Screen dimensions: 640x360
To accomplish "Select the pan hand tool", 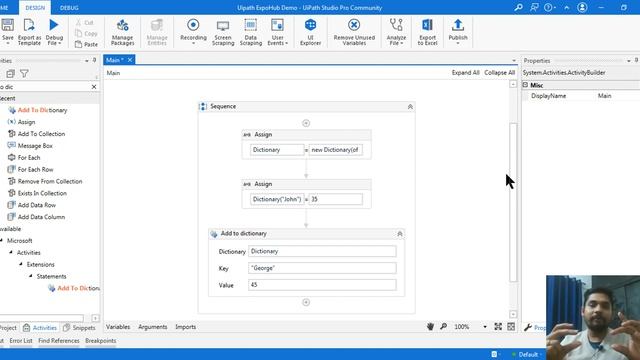I will (x=430, y=327).
